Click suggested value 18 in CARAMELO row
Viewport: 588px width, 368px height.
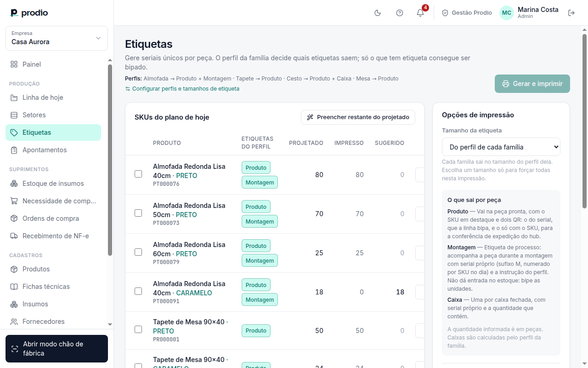click(400, 292)
